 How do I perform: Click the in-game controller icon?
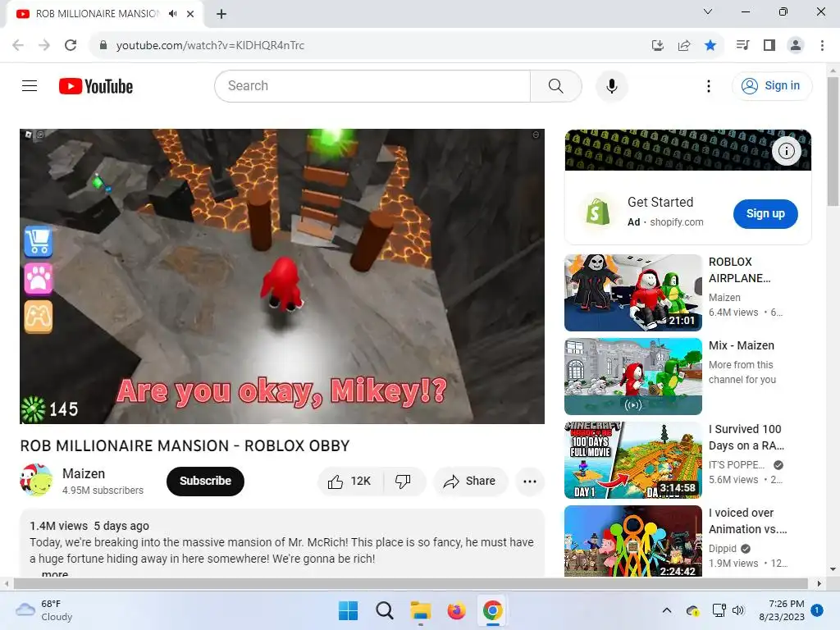coord(38,317)
